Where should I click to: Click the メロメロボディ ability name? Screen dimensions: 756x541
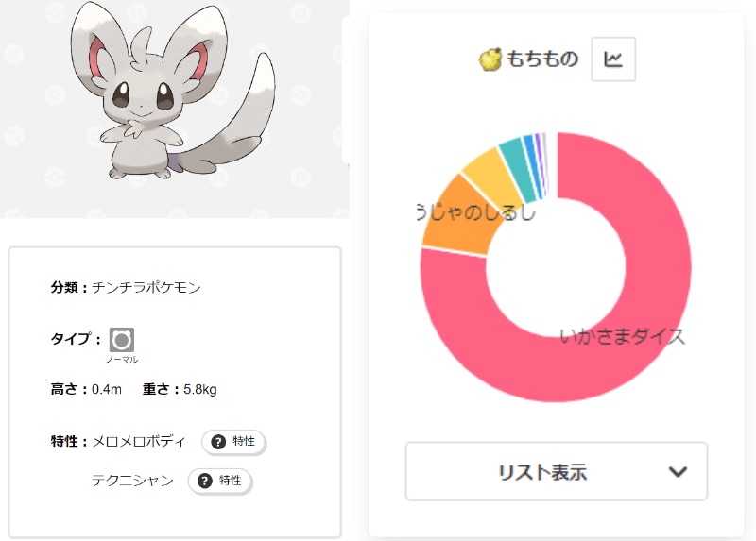[139, 442]
